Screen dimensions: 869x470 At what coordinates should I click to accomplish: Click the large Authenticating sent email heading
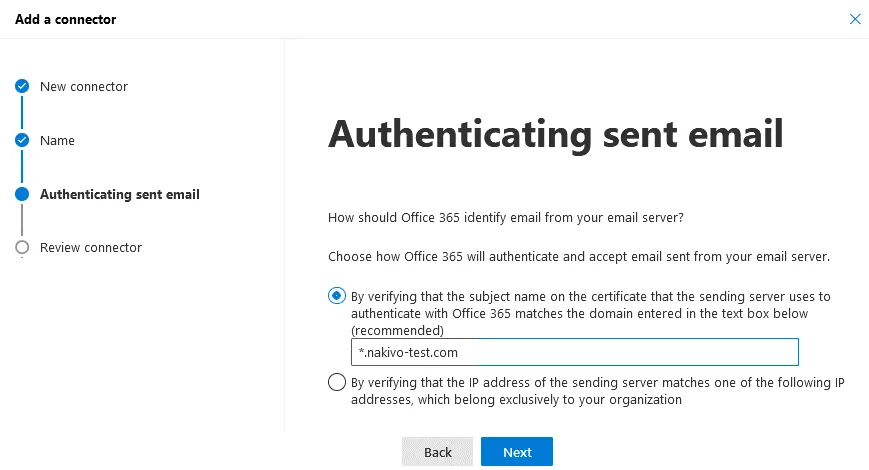click(555, 134)
